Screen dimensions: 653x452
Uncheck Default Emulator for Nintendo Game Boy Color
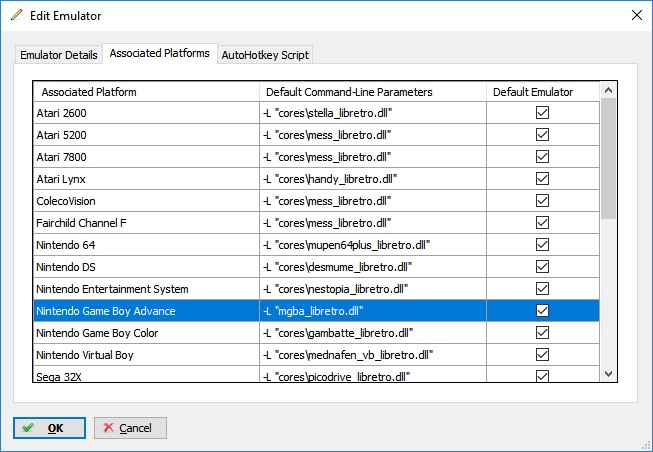pos(542,333)
